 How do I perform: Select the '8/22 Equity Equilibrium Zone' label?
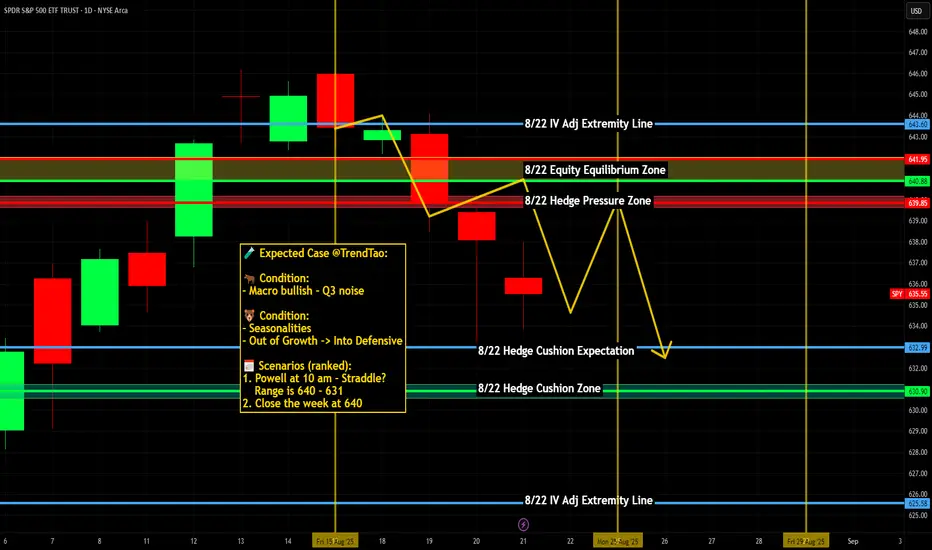595,169
